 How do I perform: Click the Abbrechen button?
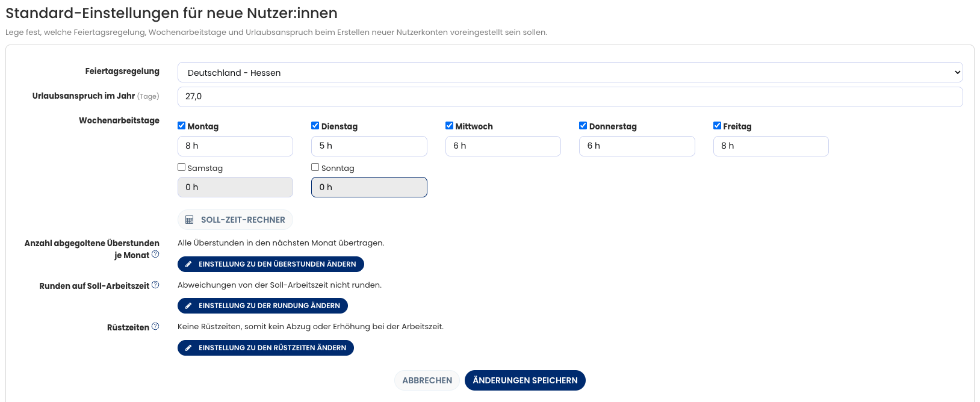(x=427, y=380)
